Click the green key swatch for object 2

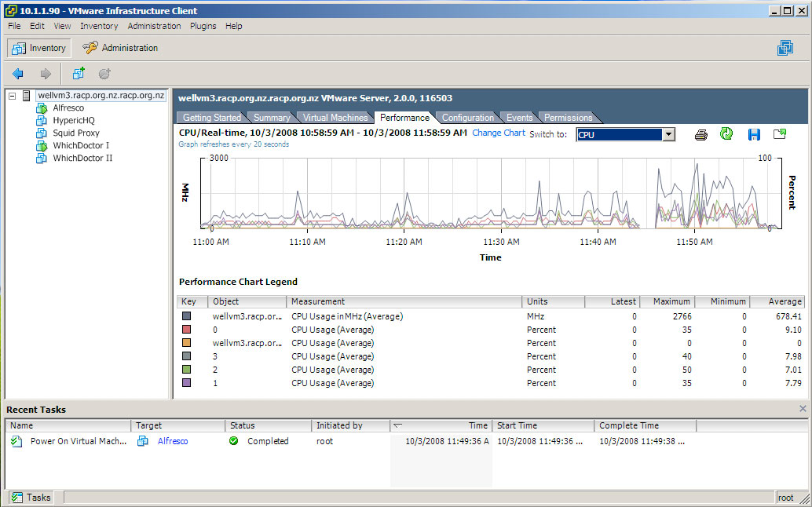186,370
